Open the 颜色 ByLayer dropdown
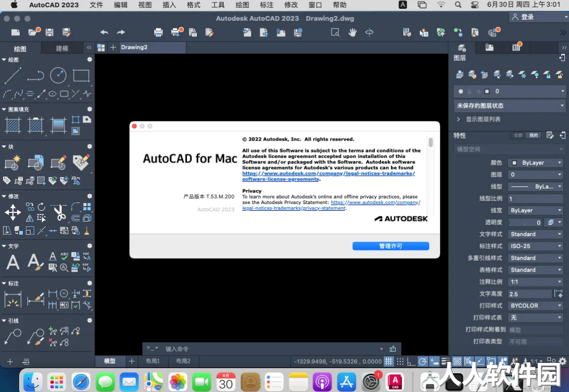Image resolution: width=569 pixels, height=392 pixels. pyautogui.click(x=536, y=163)
